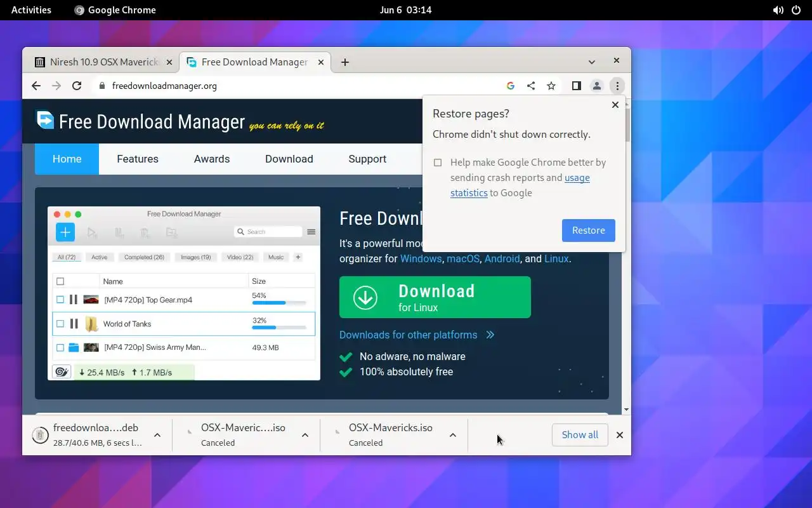Open the Support menu item

[367, 159]
